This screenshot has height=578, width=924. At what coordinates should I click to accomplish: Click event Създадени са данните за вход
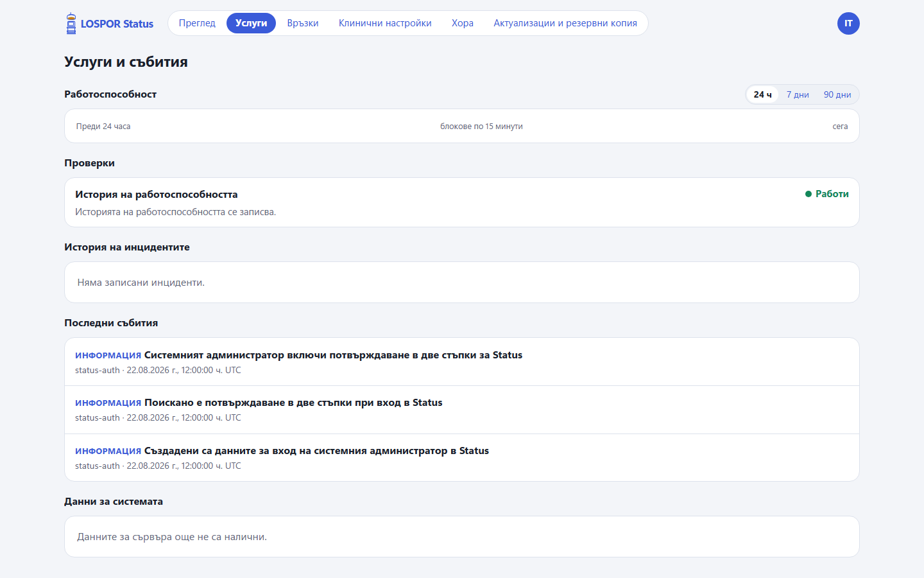pos(462,458)
